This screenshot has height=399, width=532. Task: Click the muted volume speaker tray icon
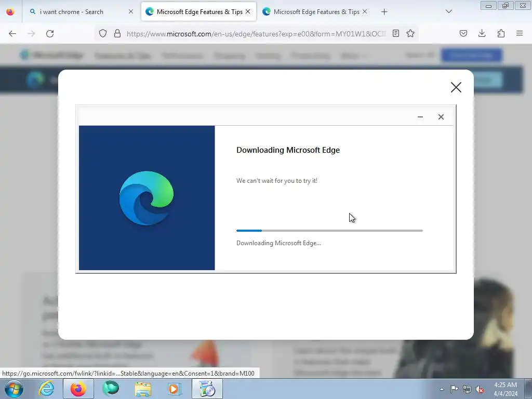(x=480, y=389)
